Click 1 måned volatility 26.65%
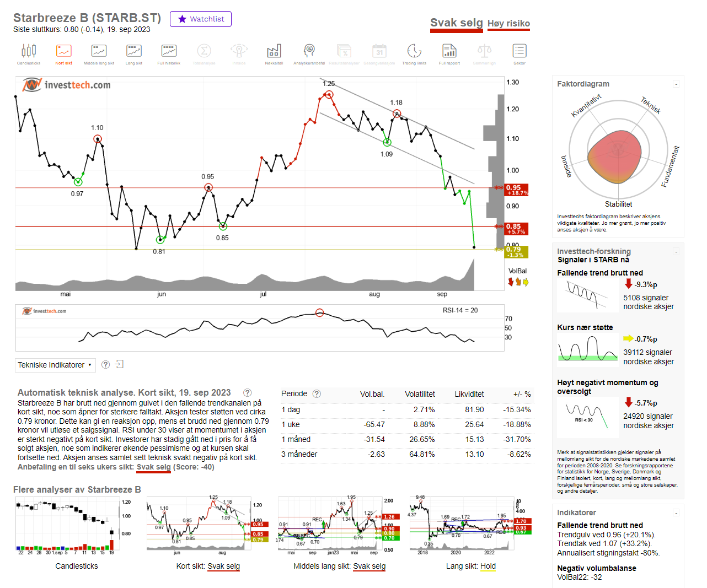Viewport: 707px width, 588px height. 422,439
